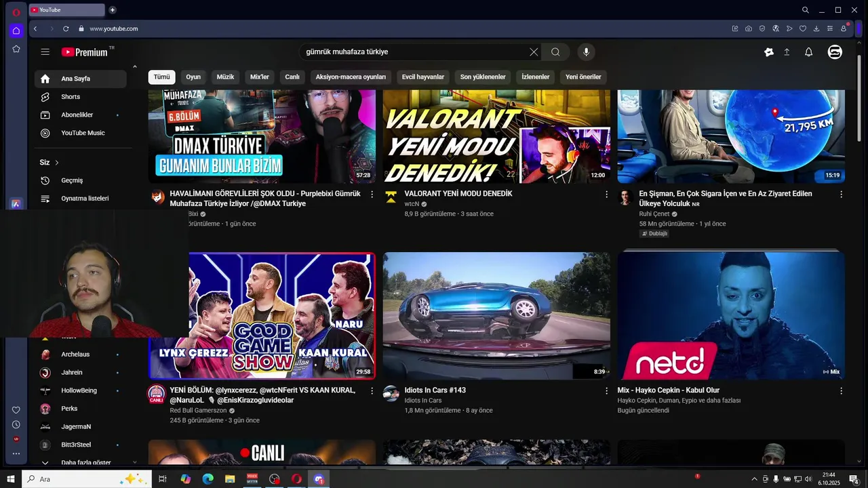Play the Good Game Show thumbnail

click(x=281, y=316)
